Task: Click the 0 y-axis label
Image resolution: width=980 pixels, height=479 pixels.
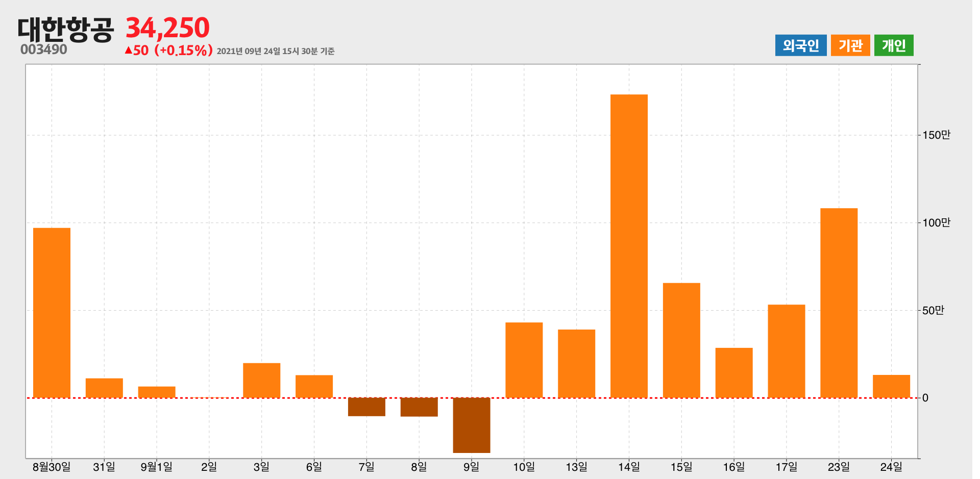Action: click(925, 398)
